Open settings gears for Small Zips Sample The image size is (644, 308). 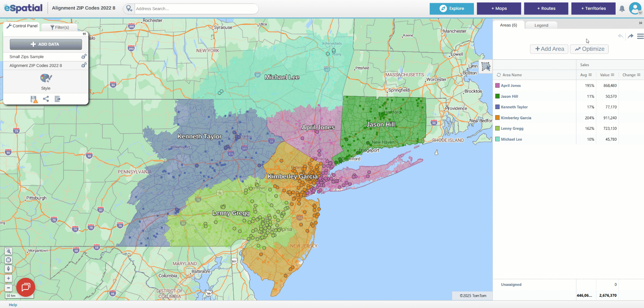(x=84, y=56)
